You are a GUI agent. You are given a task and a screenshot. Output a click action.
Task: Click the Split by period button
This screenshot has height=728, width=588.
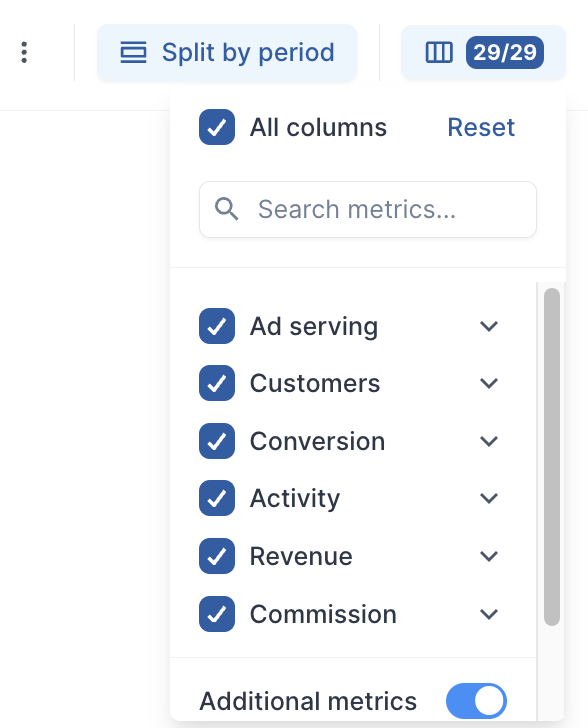coord(227,52)
